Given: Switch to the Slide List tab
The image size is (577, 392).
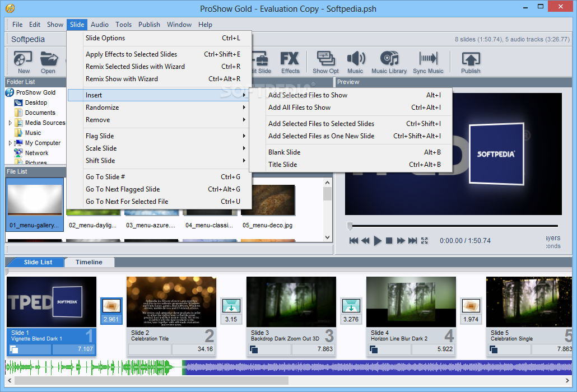Looking at the screenshot, I should [x=38, y=262].
